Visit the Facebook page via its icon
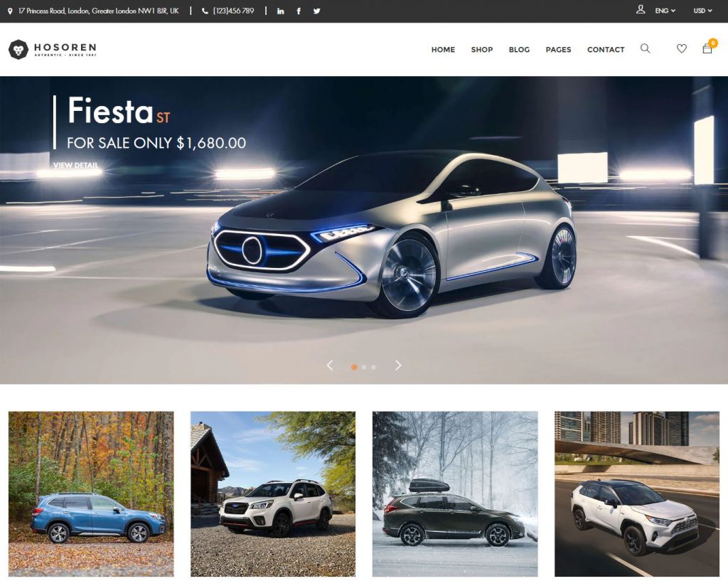The height and width of the screenshot is (581, 728). click(298, 11)
